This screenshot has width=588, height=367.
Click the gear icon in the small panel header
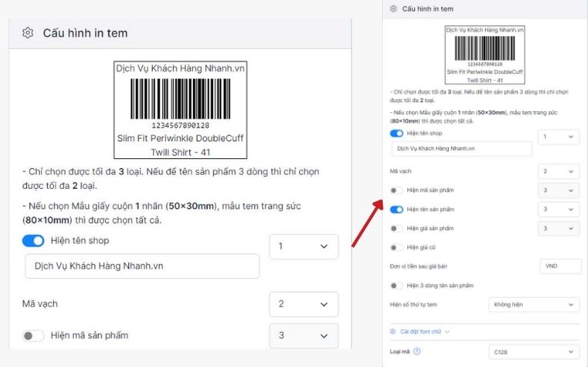393,8
